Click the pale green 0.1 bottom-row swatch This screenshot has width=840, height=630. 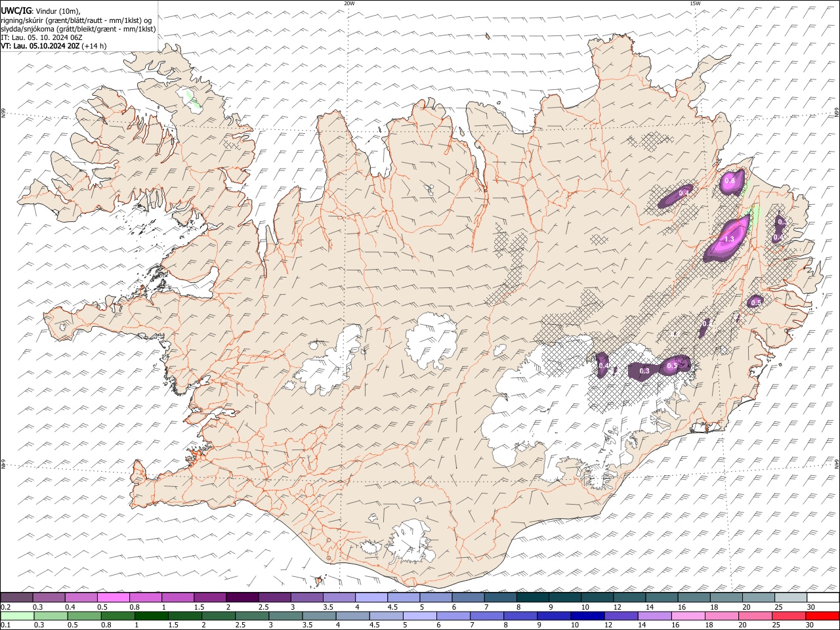coord(16,616)
